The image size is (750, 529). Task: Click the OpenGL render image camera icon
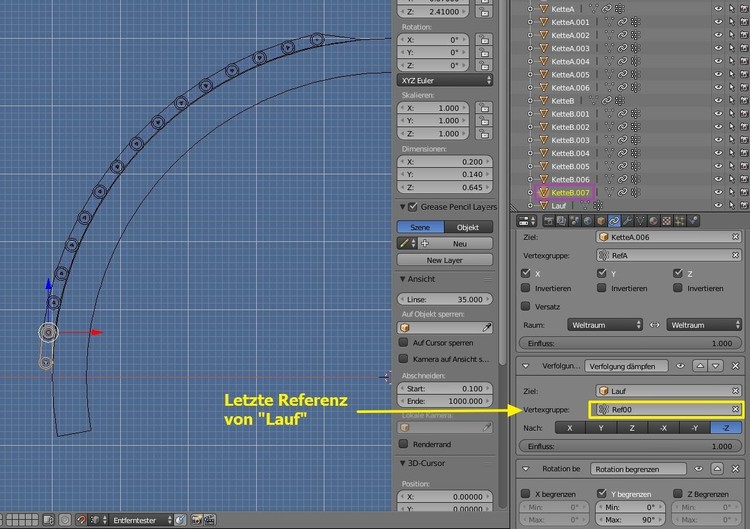pyautogui.click(x=197, y=520)
